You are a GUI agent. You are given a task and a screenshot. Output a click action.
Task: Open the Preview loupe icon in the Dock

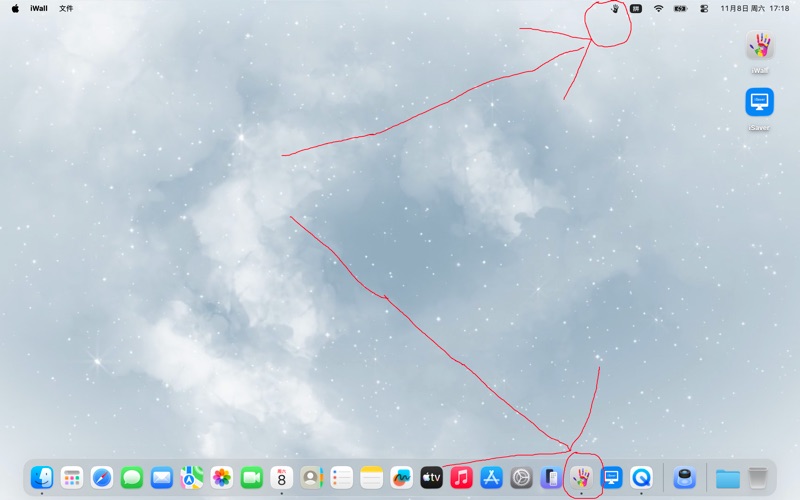(x=685, y=478)
